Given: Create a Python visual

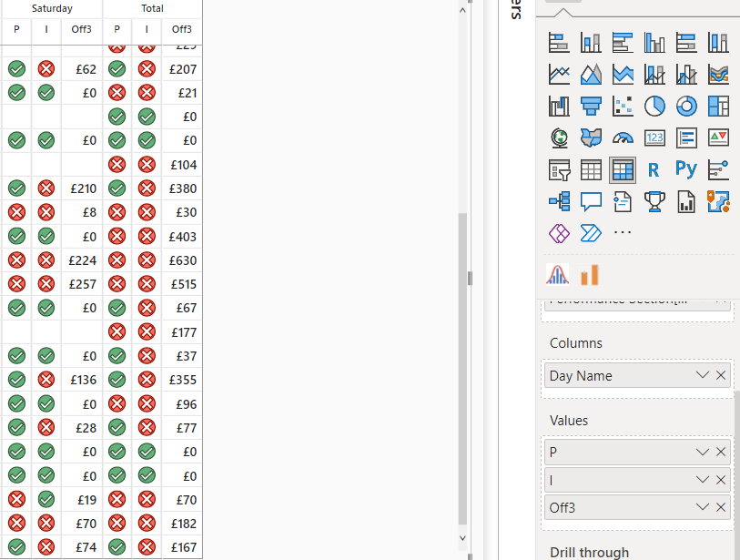Looking at the screenshot, I should coord(686,169).
